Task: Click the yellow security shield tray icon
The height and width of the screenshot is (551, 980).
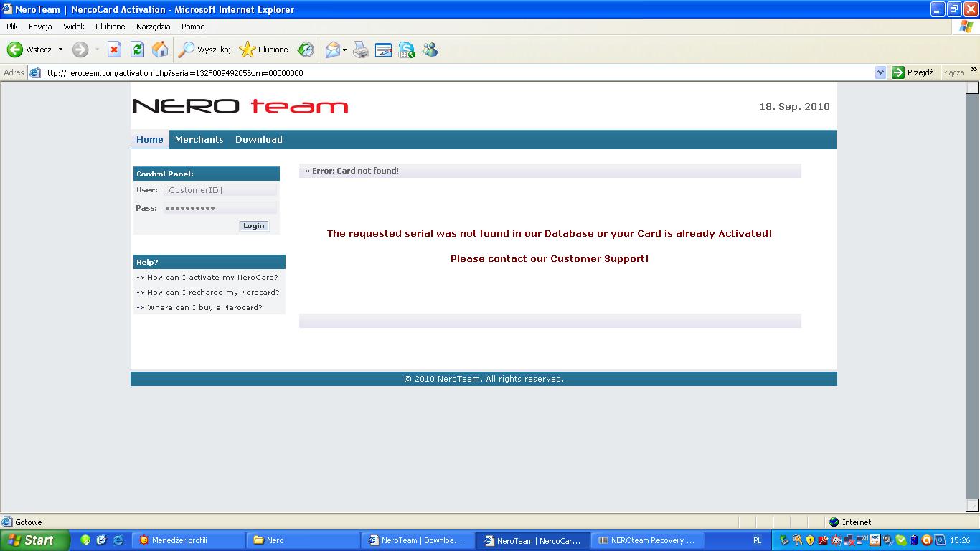Action: click(x=810, y=540)
